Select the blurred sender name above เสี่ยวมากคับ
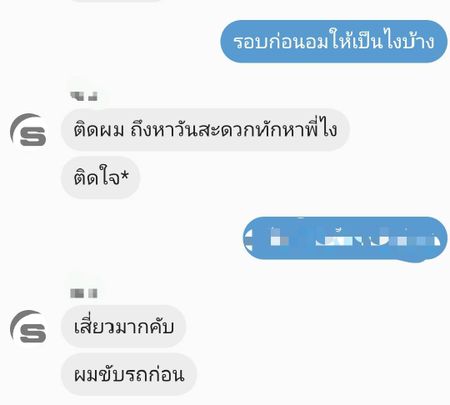 (x=84, y=293)
